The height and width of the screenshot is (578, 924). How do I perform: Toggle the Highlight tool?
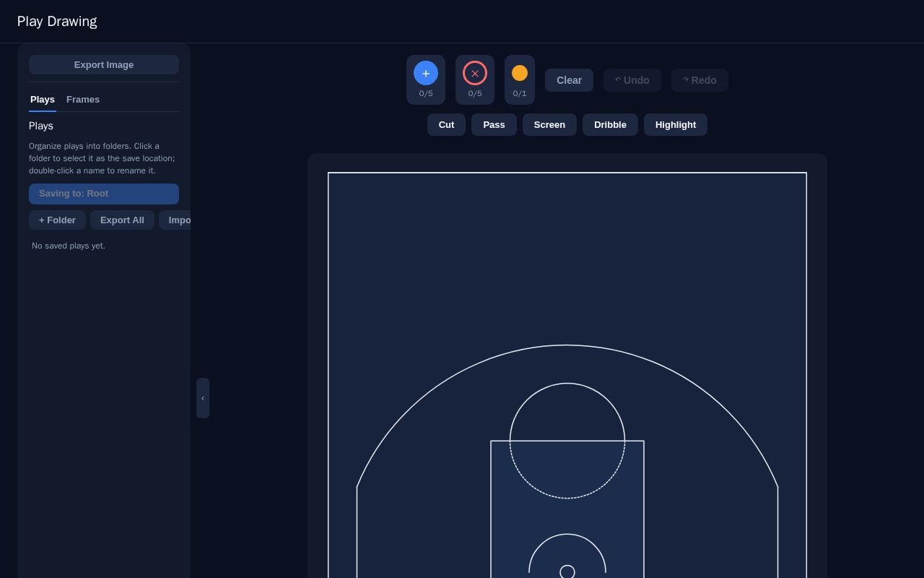676,124
